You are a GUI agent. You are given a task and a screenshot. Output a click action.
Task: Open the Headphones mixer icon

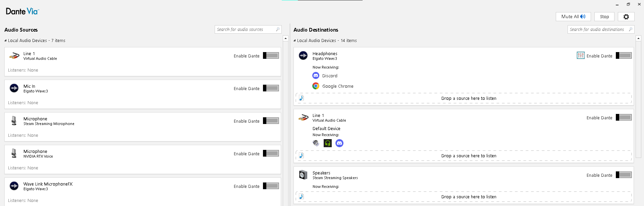pyautogui.click(x=581, y=55)
